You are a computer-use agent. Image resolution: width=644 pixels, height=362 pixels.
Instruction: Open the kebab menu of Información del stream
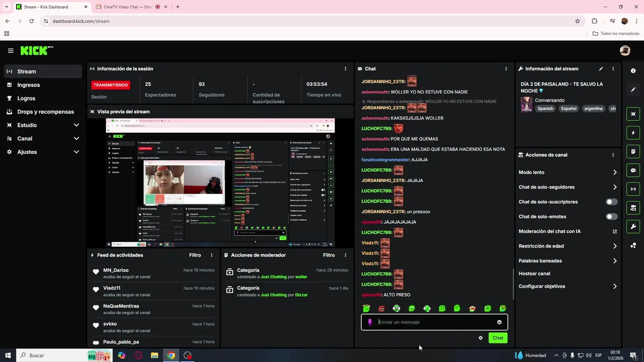pos(613,69)
